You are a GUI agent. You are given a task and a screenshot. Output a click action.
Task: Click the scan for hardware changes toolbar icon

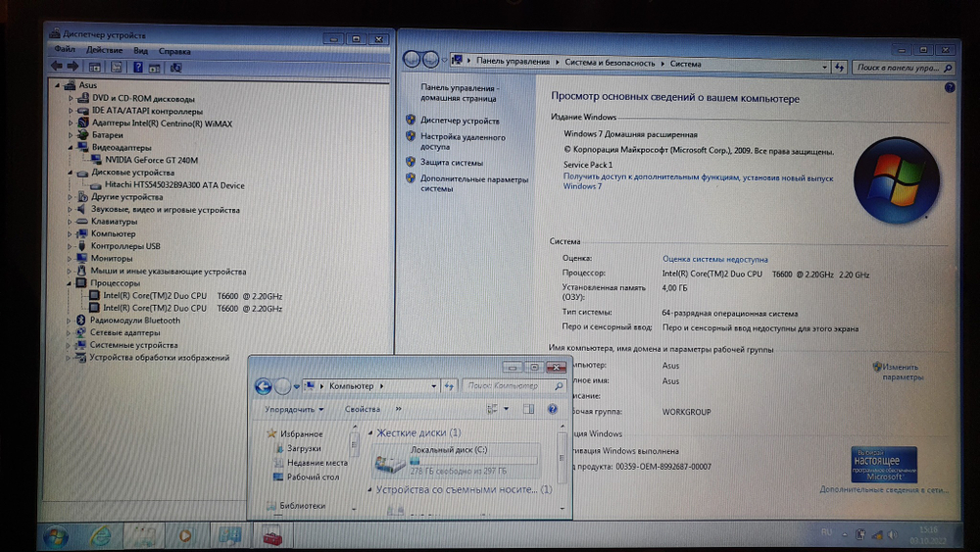175,68
